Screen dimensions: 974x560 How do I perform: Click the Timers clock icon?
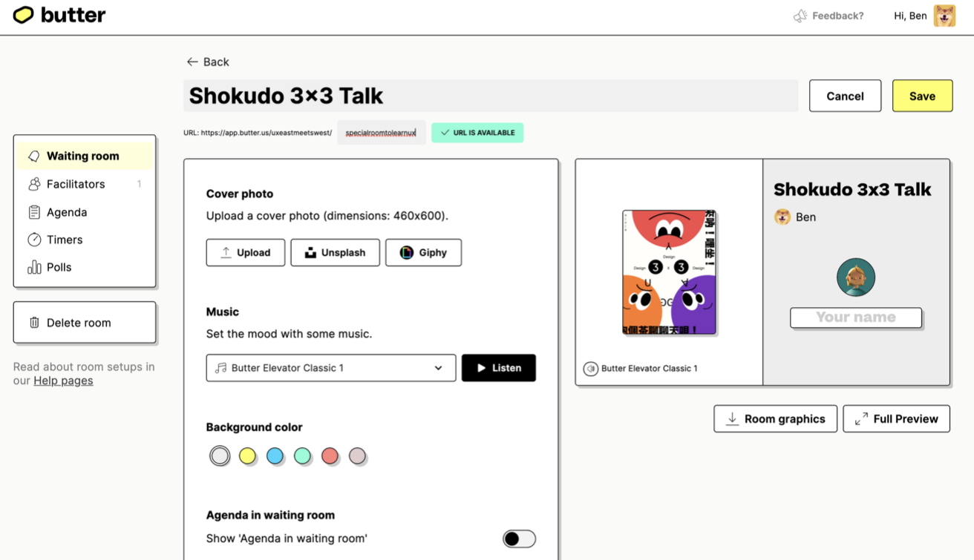(x=34, y=240)
